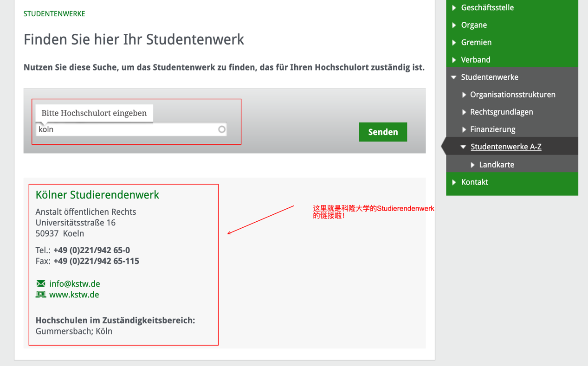Expand the Finanzierung arrow
This screenshot has height=366, width=588.
point(464,129)
